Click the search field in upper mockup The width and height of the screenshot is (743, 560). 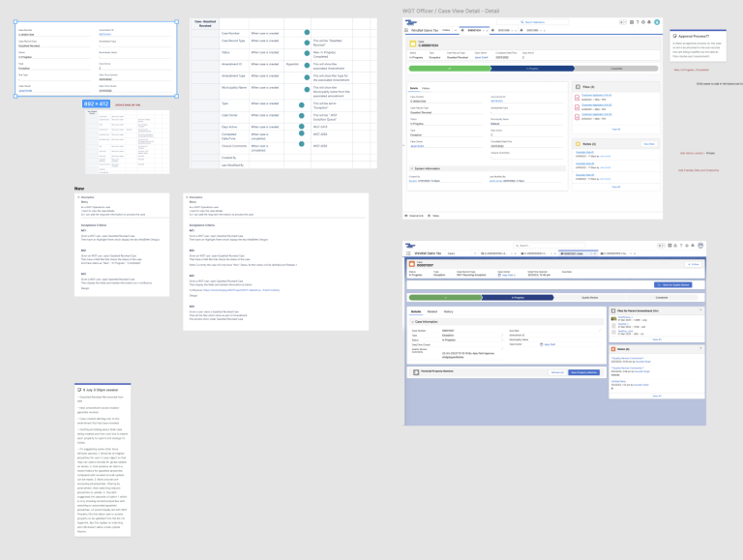click(535, 22)
